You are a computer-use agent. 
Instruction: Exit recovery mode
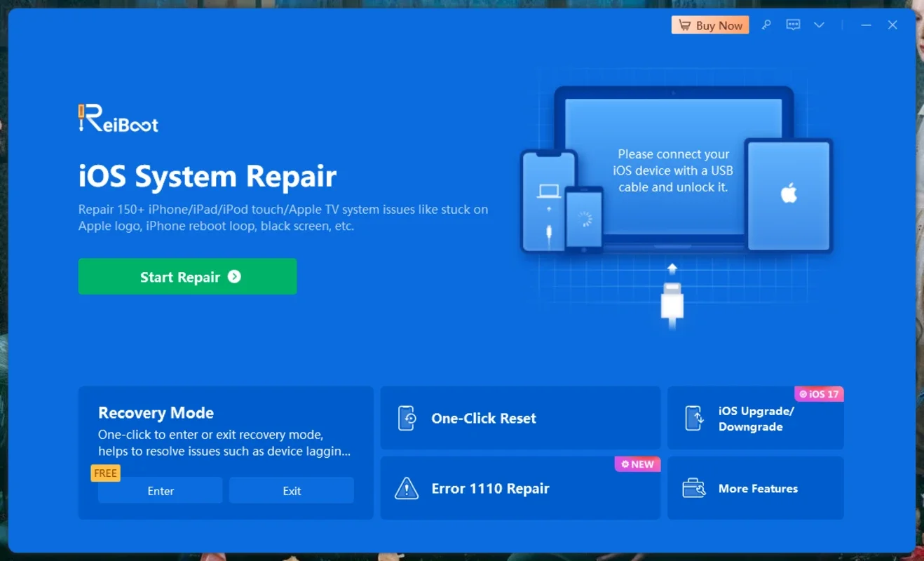[292, 491]
